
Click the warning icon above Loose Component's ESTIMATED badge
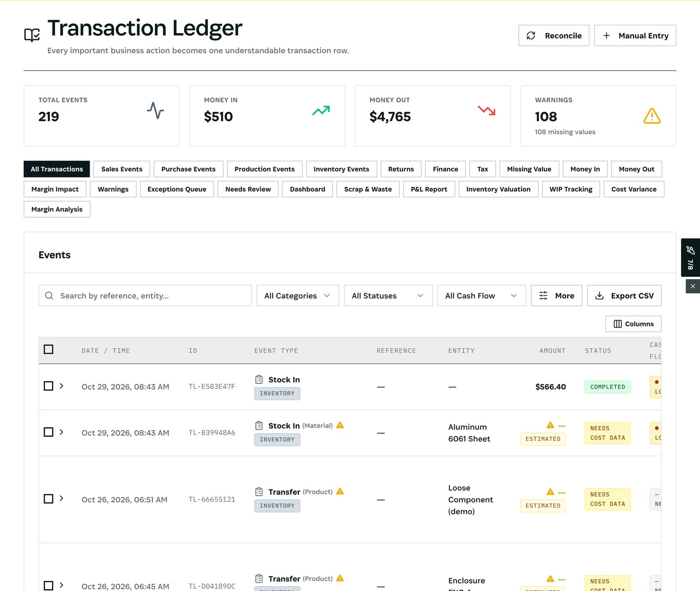click(x=550, y=492)
